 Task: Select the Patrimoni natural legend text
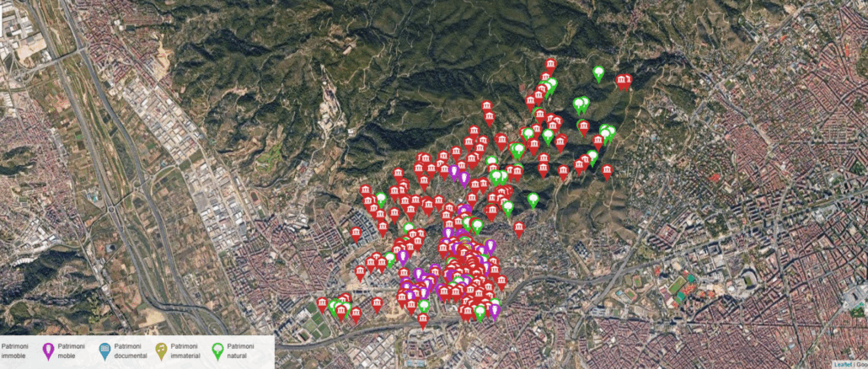[x=241, y=351]
